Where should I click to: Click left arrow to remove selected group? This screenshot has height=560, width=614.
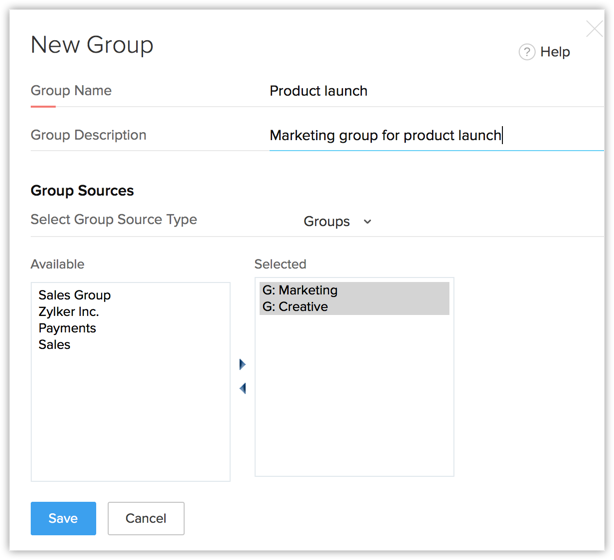click(242, 389)
